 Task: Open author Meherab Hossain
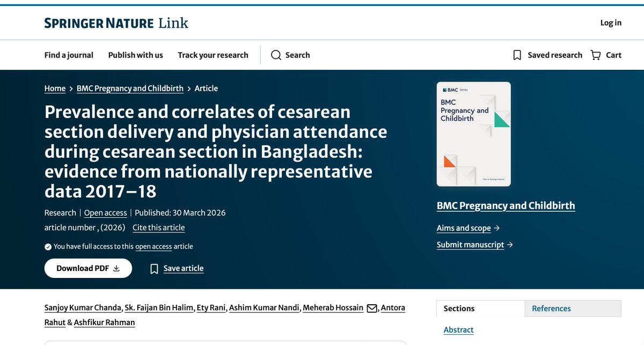coord(333,308)
